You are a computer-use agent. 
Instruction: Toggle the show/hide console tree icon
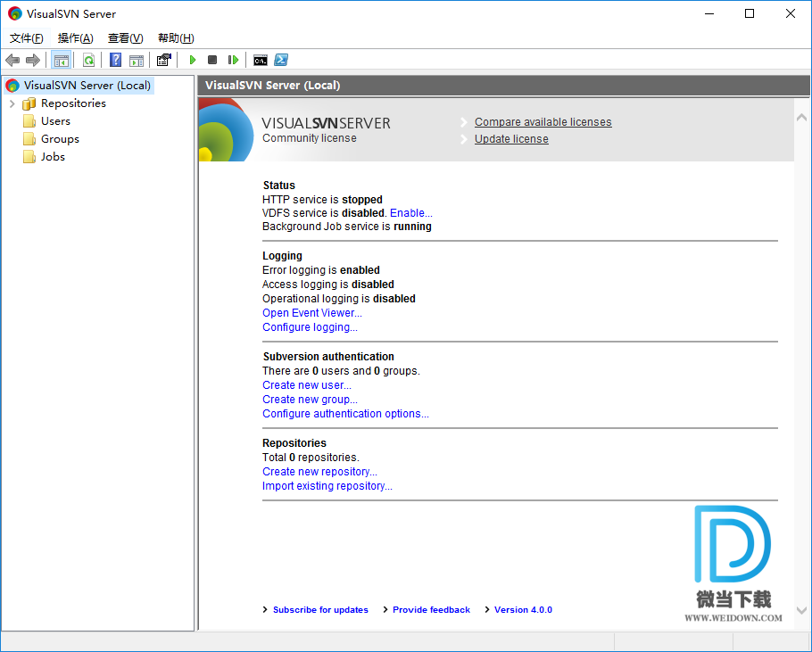point(61,60)
